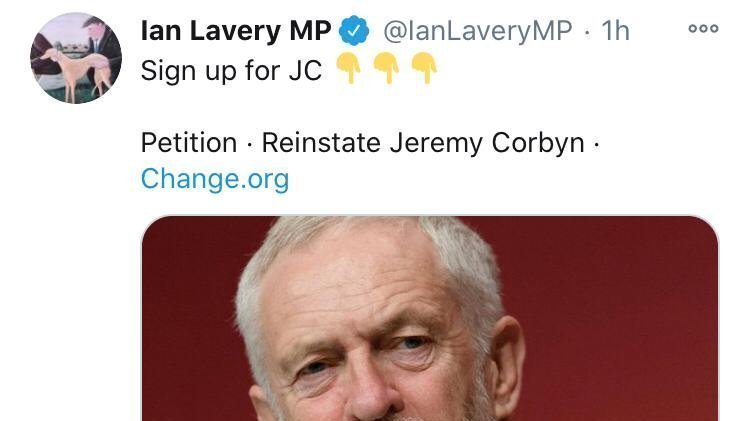Open Ian Lavery's profile avatar
This screenshot has height=421, width=750.
click(76, 58)
